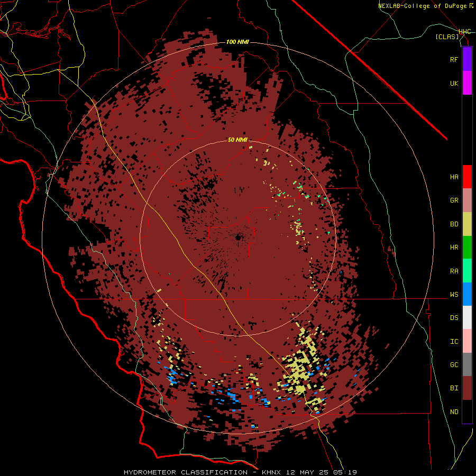Click the RF purple legend swatch
Viewport: 476px width, 476px height.
click(467, 59)
